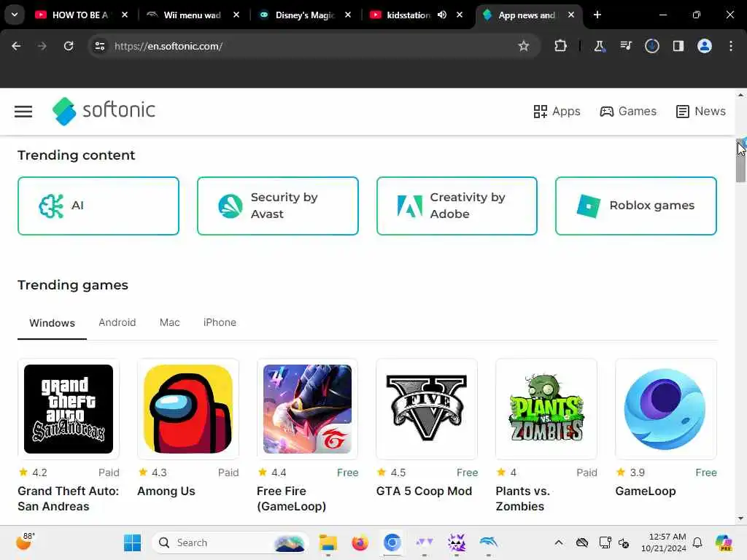747x560 pixels.
Task: Open the AI trending content card
Action: (98, 206)
